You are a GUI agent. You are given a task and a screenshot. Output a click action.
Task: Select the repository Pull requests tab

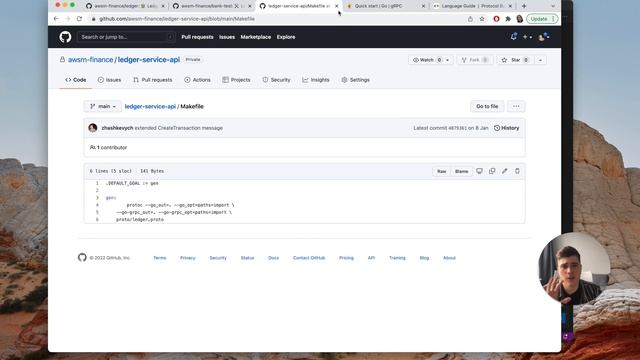coord(153,80)
